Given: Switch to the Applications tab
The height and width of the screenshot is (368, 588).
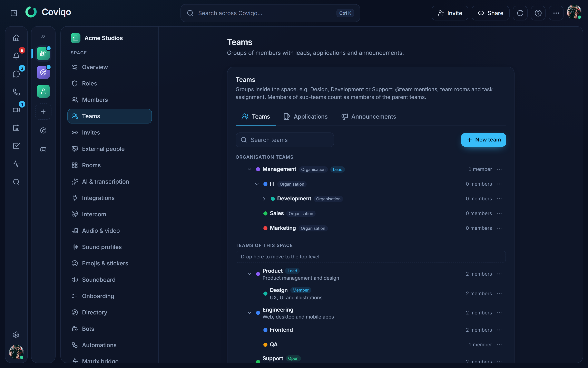Looking at the screenshot, I should point(305,117).
